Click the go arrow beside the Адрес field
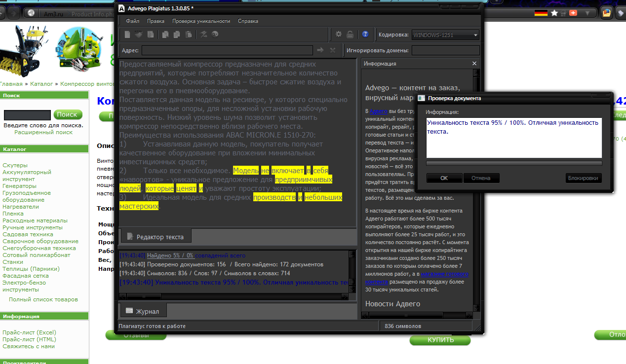The width and height of the screenshot is (626, 364). tap(320, 50)
